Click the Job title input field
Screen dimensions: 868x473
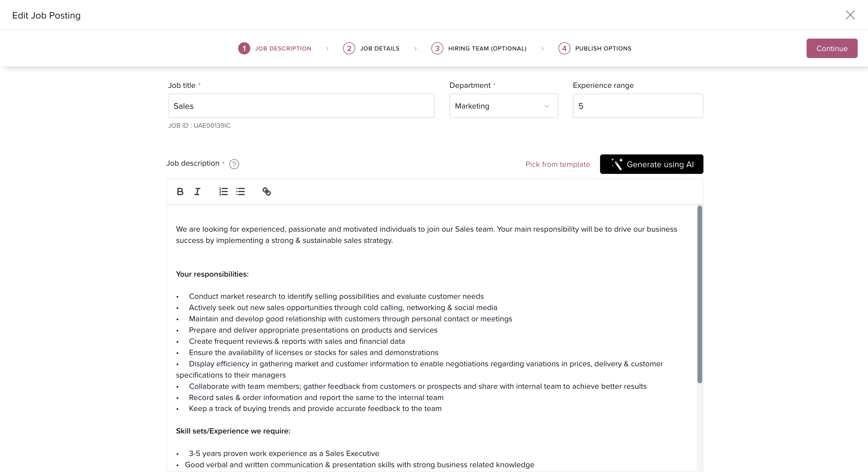[301, 106]
